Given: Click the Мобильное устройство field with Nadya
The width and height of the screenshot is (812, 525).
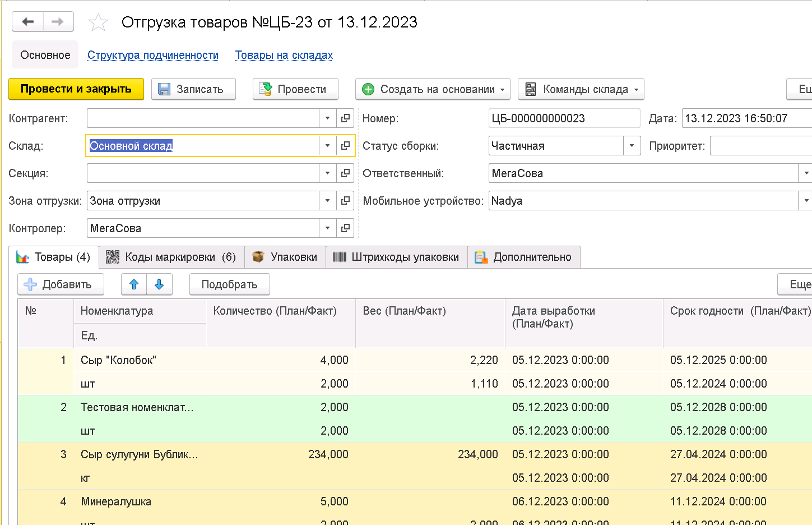Looking at the screenshot, I should [x=643, y=201].
